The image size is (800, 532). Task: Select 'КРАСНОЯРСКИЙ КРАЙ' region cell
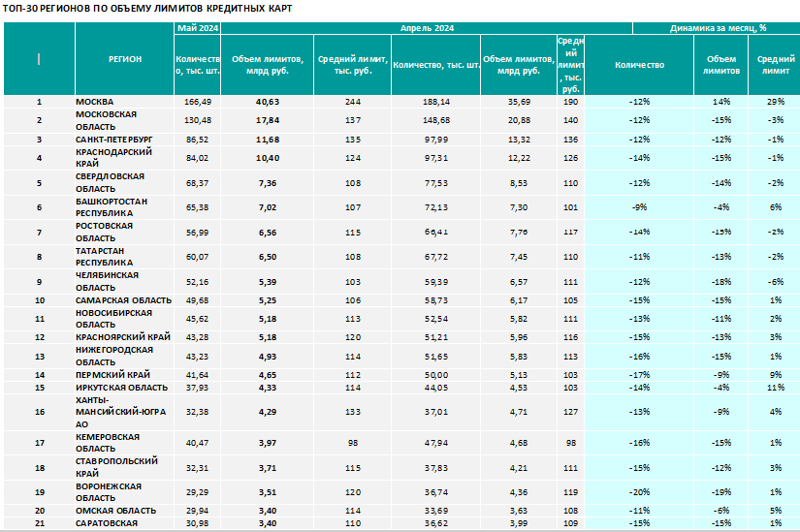[x=123, y=337]
